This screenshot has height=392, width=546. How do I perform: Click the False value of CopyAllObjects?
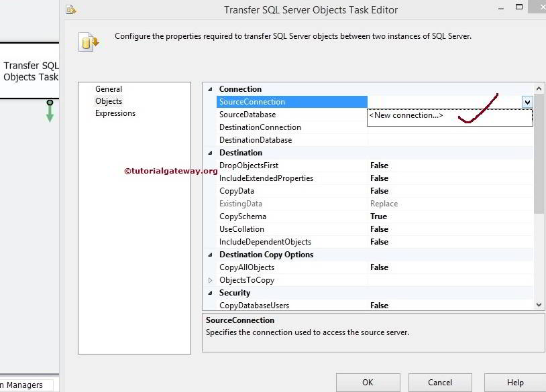(379, 267)
